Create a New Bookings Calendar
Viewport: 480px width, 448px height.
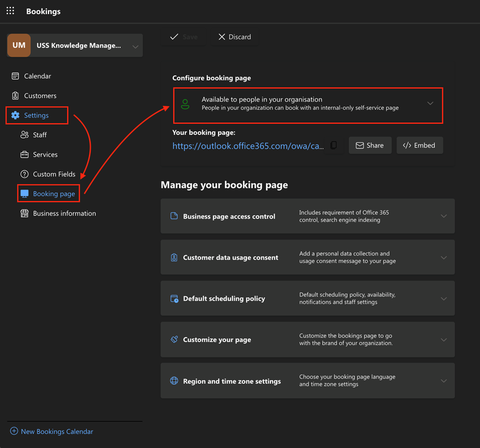(57, 431)
